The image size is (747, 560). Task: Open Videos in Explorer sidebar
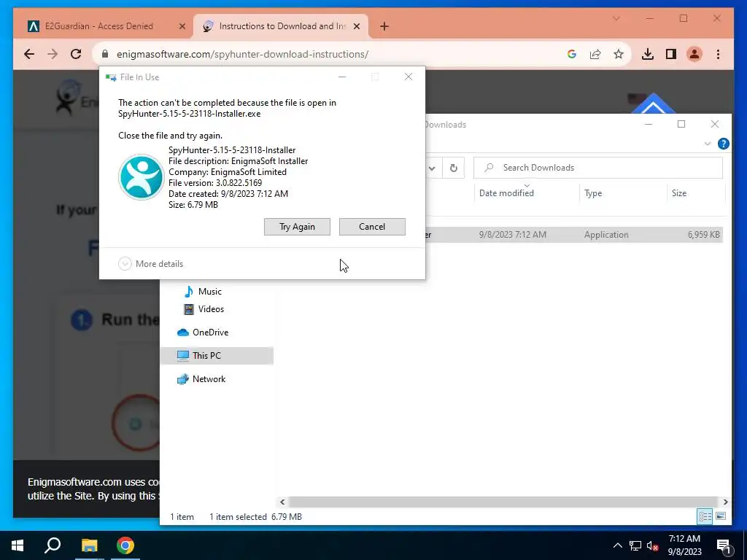204,309
